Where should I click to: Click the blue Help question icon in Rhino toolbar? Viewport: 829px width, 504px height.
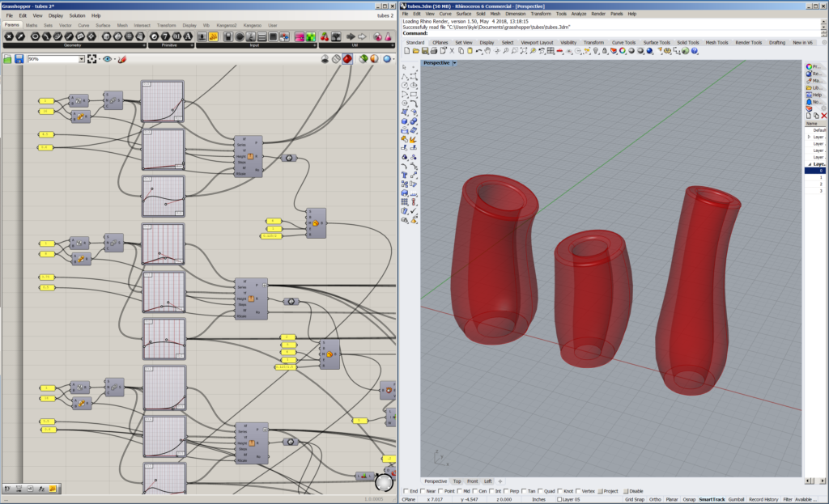coord(695,51)
